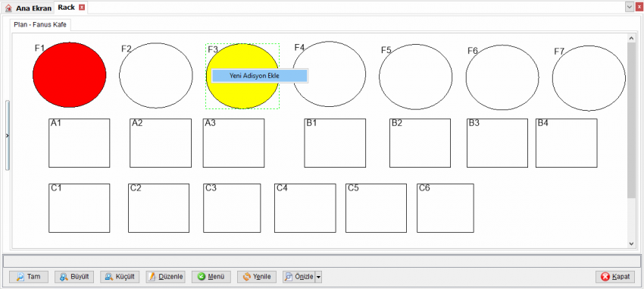
Task: Close the window with Kapat button
Action: (x=615, y=277)
